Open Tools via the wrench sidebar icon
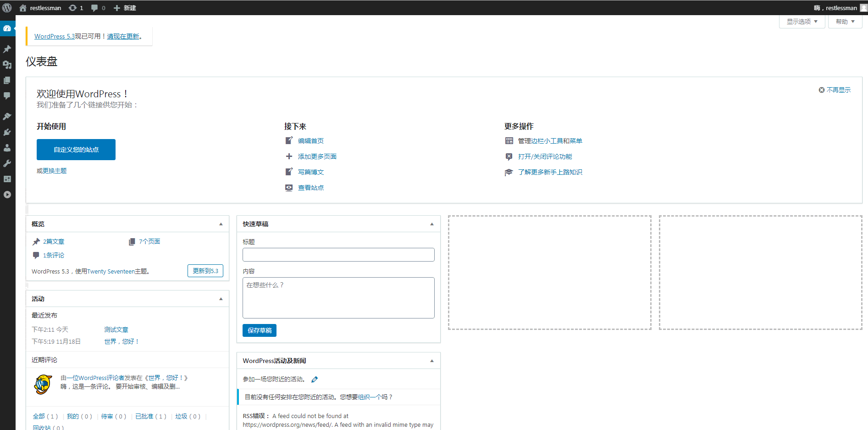This screenshot has height=430, width=868. click(x=7, y=163)
